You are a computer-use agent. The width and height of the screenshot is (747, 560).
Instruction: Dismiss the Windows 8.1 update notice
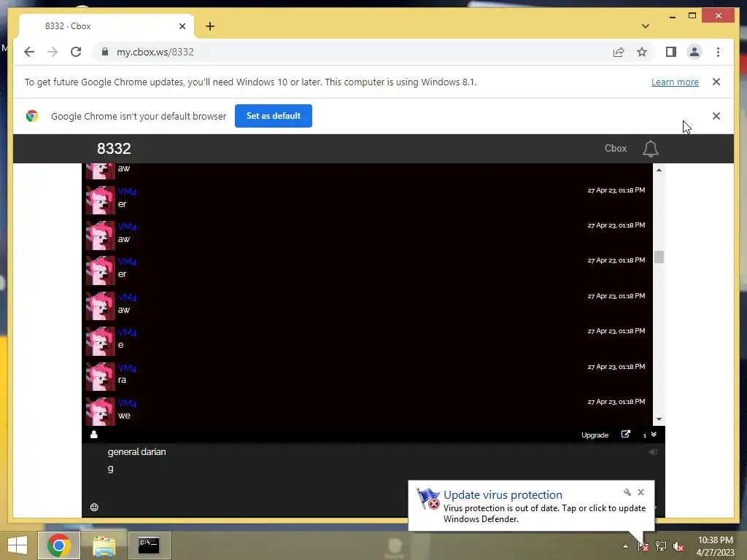pyautogui.click(x=716, y=82)
